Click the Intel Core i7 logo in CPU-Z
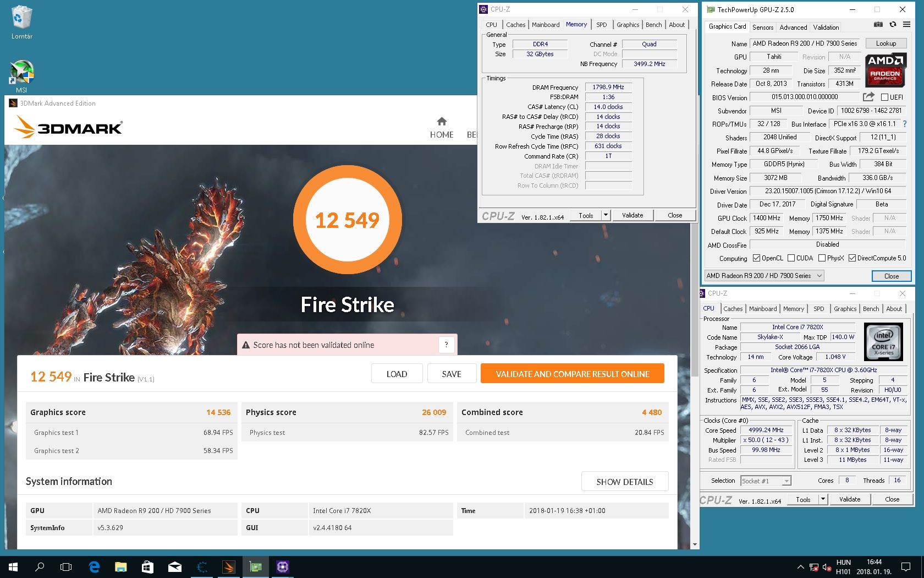This screenshot has height=578, width=924. [x=883, y=342]
